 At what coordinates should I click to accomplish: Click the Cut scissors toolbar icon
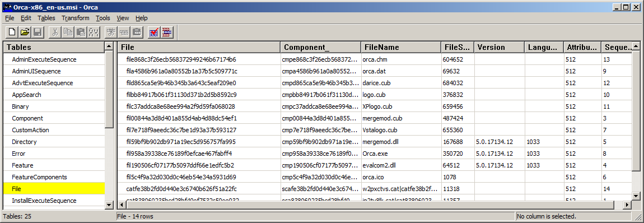pos(55,31)
